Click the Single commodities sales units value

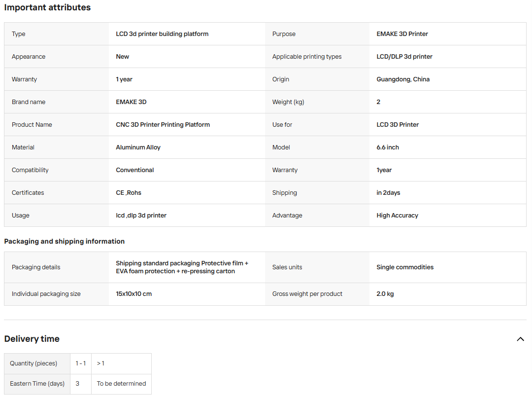(405, 267)
